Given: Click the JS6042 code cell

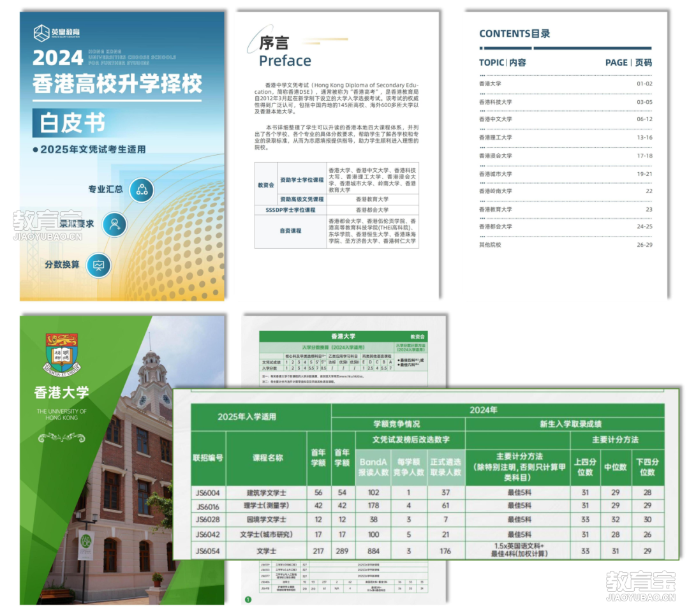Looking at the screenshot, I should (x=208, y=535).
